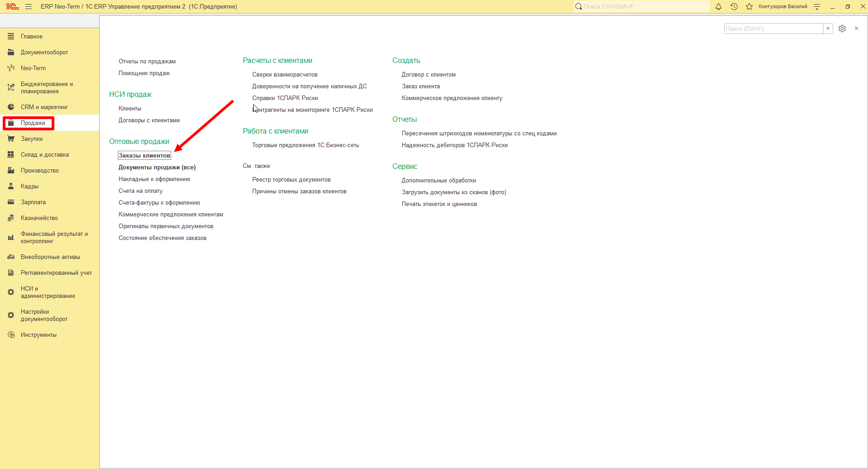Click the section search field Ctrl+F
The image size is (868, 469).
coord(774,29)
